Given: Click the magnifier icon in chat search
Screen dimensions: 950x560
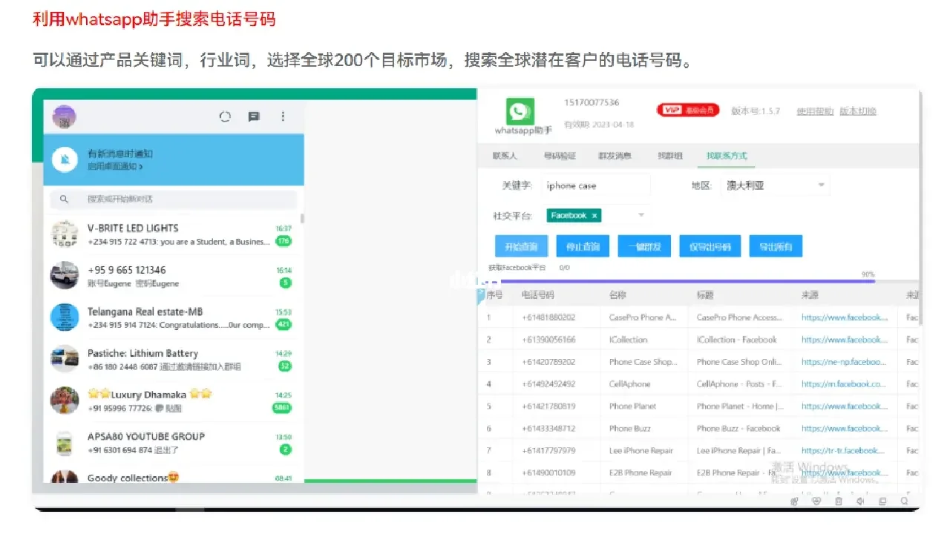Looking at the screenshot, I should [x=64, y=199].
